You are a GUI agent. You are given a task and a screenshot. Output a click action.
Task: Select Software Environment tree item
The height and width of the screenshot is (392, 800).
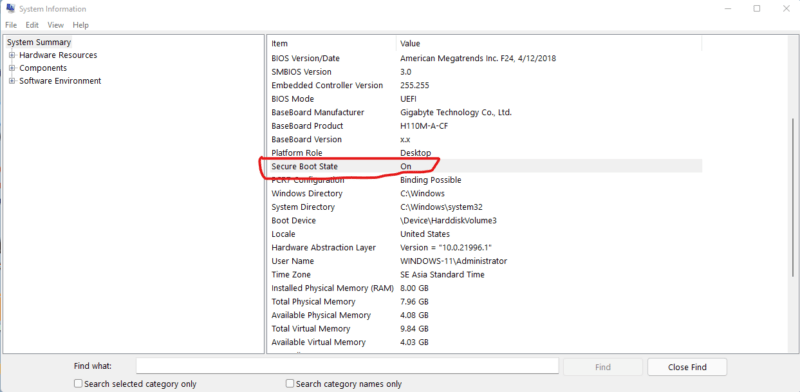[x=60, y=81]
